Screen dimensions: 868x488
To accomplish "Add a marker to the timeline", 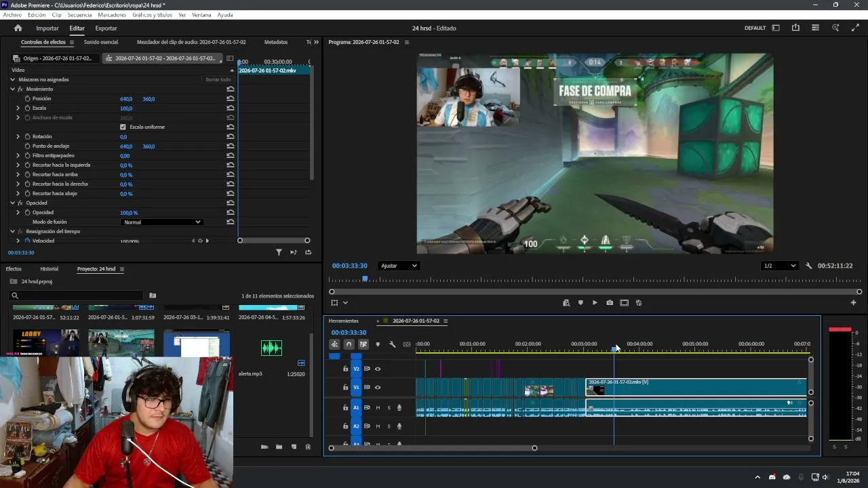I will [x=378, y=344].
